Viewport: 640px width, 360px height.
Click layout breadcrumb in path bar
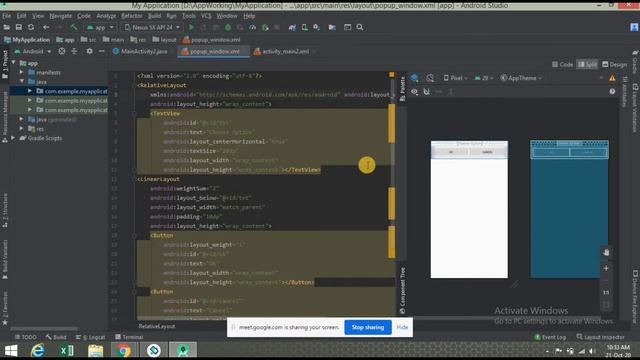[x=164, y=40]
